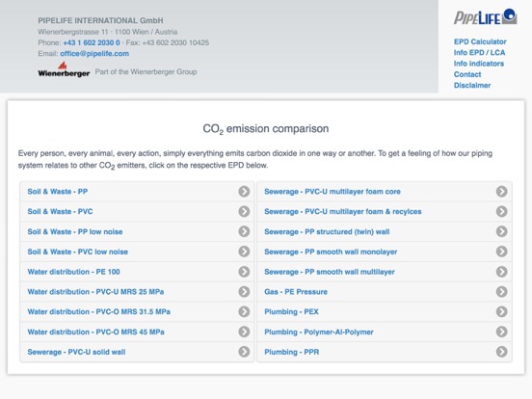
Task: Click arrow icon next to Water distribution - PE 100
Action: point(244,272)
